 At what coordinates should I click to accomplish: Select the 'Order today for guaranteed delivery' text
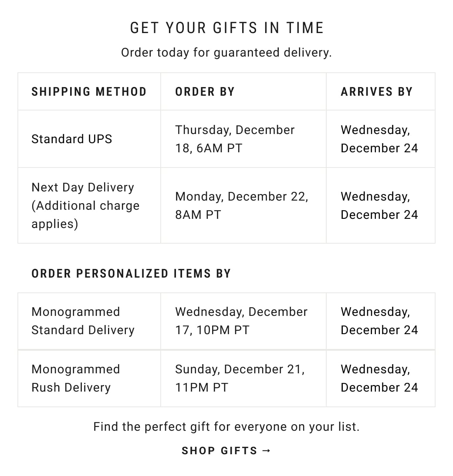226,53
